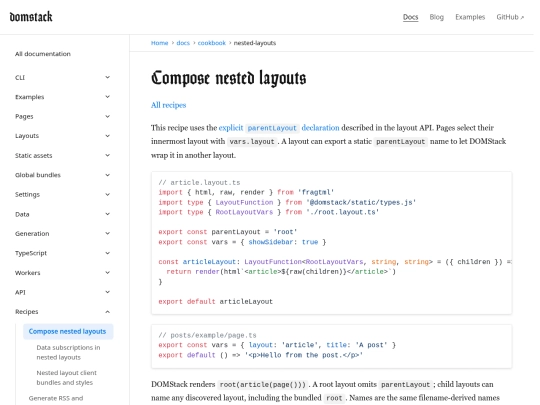Open All documentation in the sidebar
Image resolution: width=540 pixels, height=405 pixels.
(x=43, y=54)
